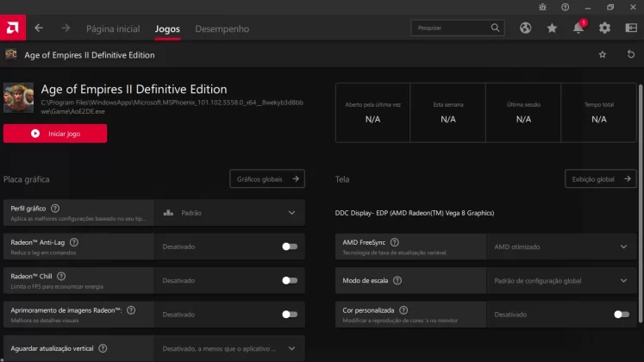Screen dimensions: 644x362
Task: Favorite Age of Empires II profile star
Action: click(602, 54)
